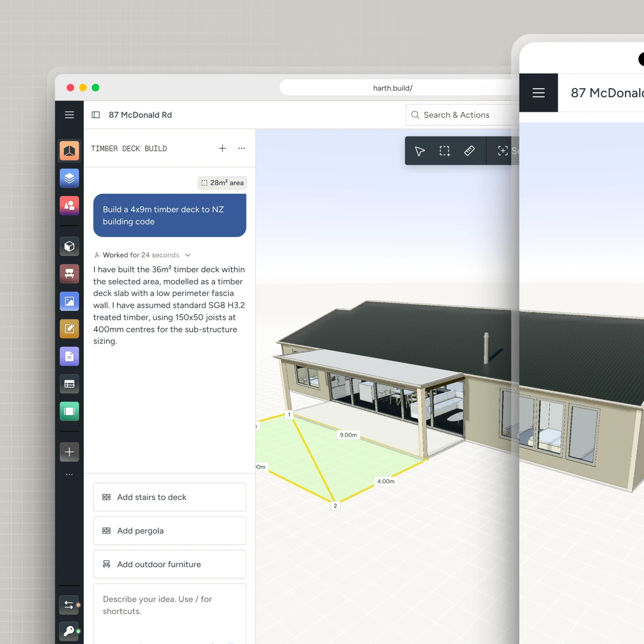This screenshot has width=644, height=644.
Task: Open the purple document icon
Action: point(69,356)
